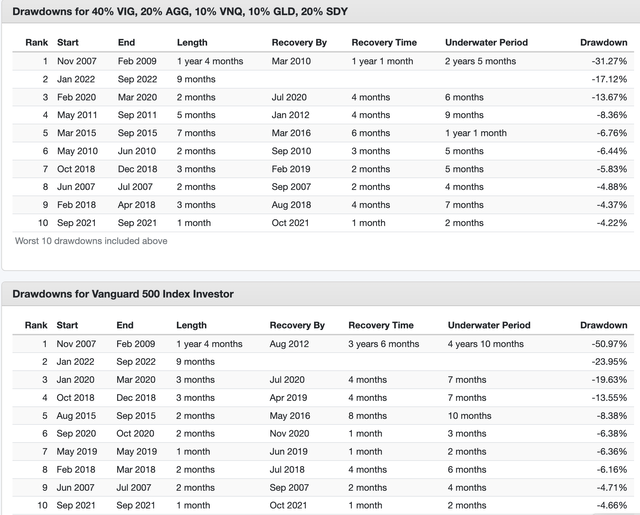
Task: Click the 'Drawdowns for 40% VIG, 20% AGG' heading
Action: [x=180, y=11]
